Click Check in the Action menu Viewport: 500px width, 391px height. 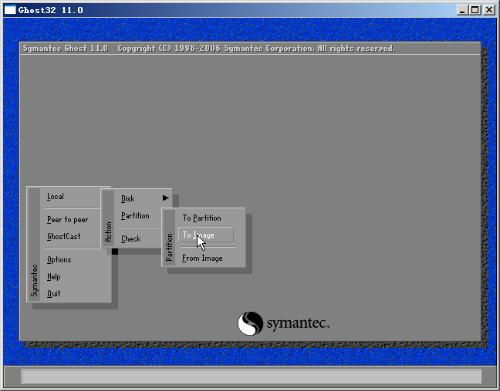(x=131, y=239)
